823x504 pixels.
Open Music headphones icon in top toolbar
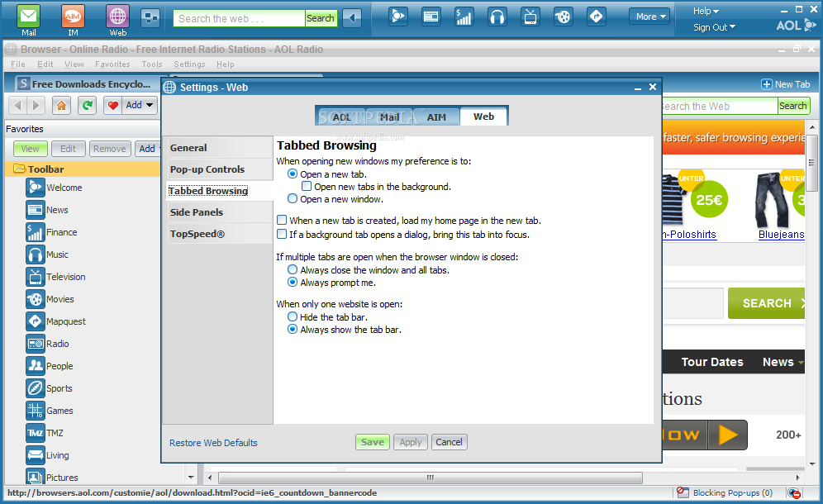(x=497, y=17)
